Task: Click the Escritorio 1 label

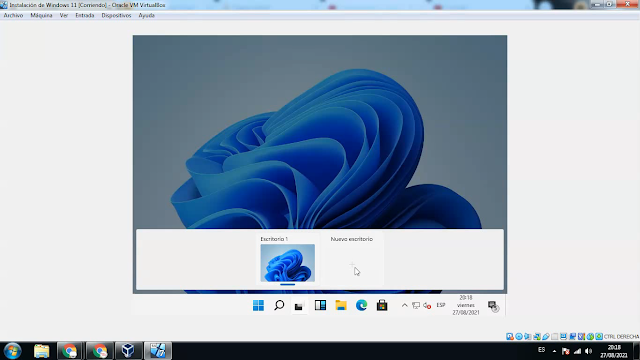Action: [274, 239]
